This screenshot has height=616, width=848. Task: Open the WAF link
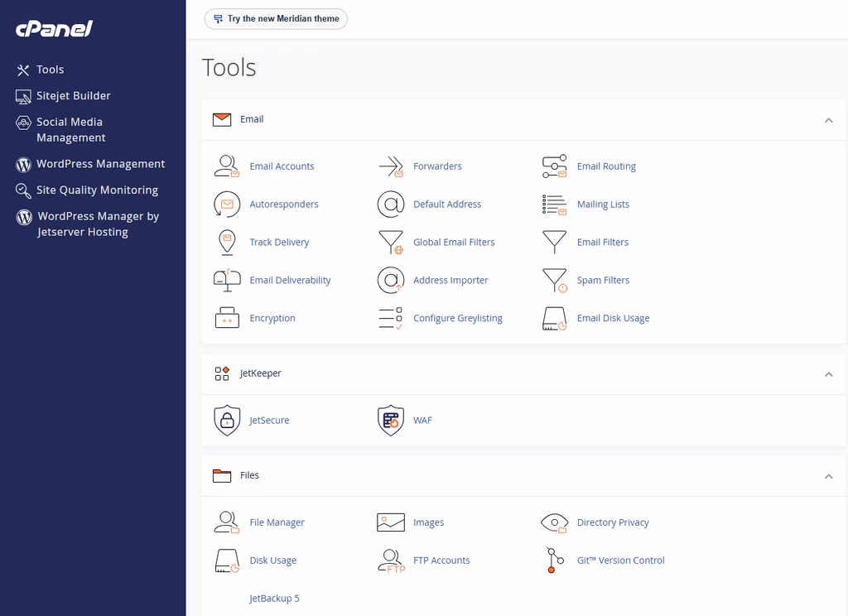point(422,421)
